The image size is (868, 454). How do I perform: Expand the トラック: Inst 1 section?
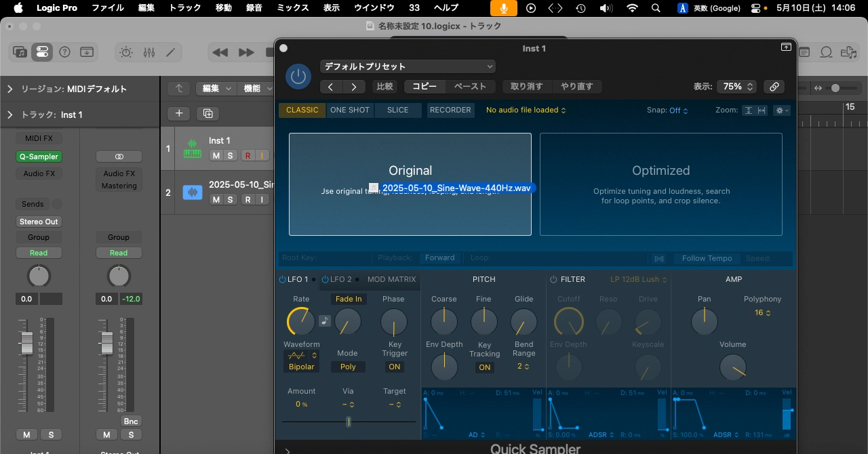pyautogui.click(x=10, y=115)
